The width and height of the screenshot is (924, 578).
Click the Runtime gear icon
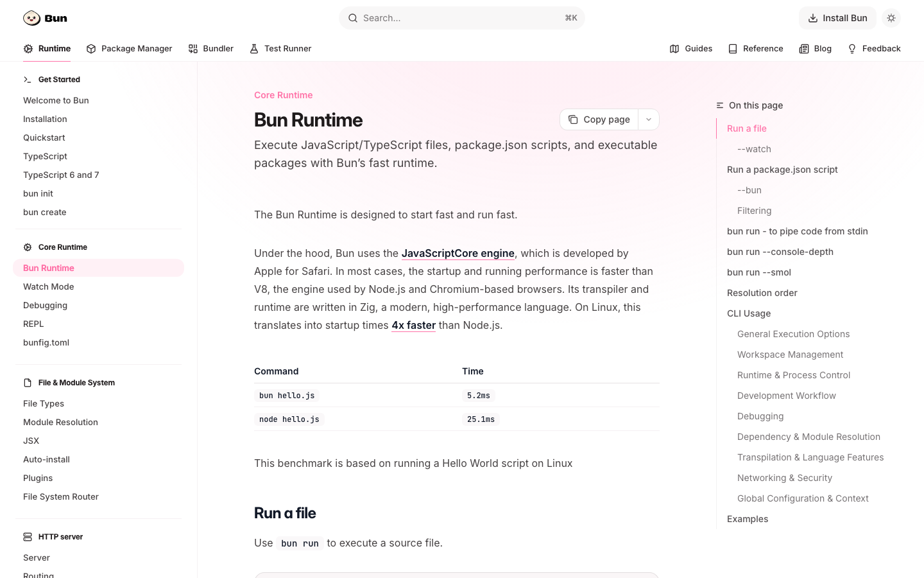(x=28, y=49)
